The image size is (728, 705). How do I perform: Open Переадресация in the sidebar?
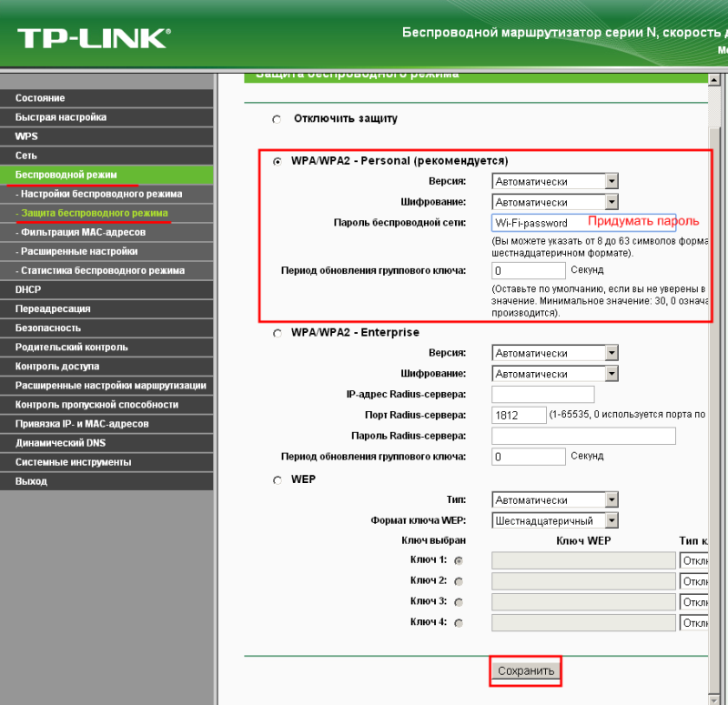pos(106,308)
